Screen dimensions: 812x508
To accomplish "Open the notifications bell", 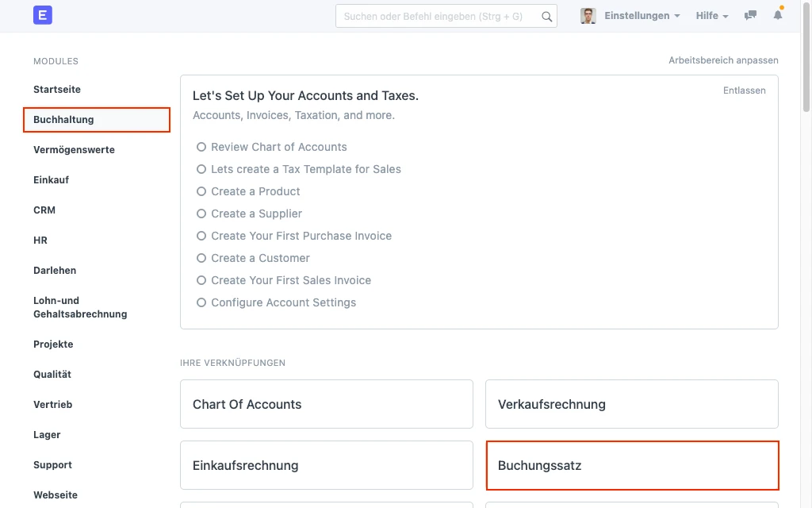I will (778, 16).
